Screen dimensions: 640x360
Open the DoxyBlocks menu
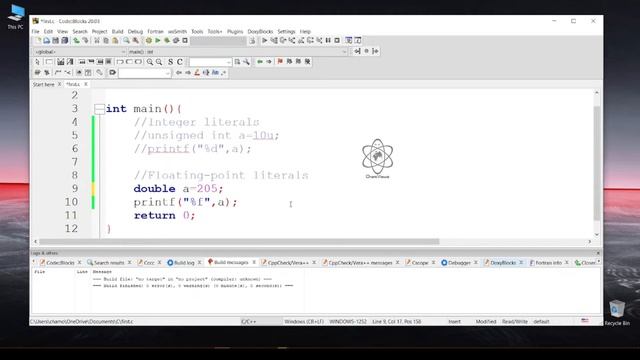point(260,31)
